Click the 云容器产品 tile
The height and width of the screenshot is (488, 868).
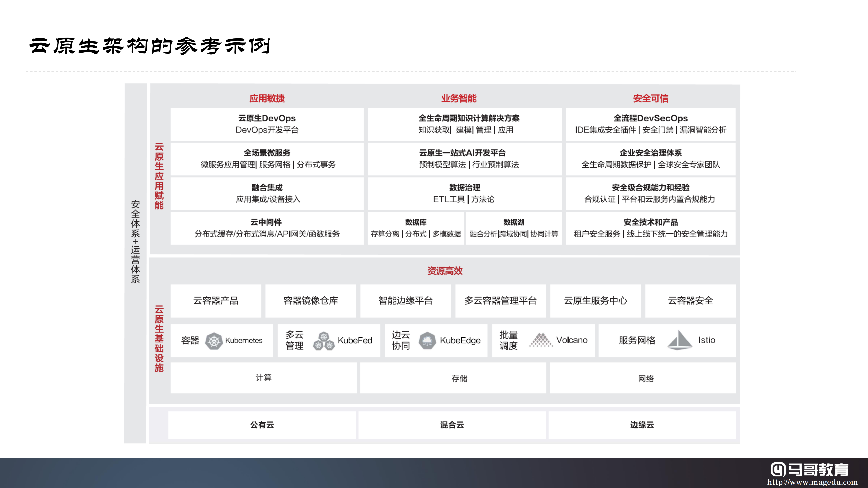point(216,300)
